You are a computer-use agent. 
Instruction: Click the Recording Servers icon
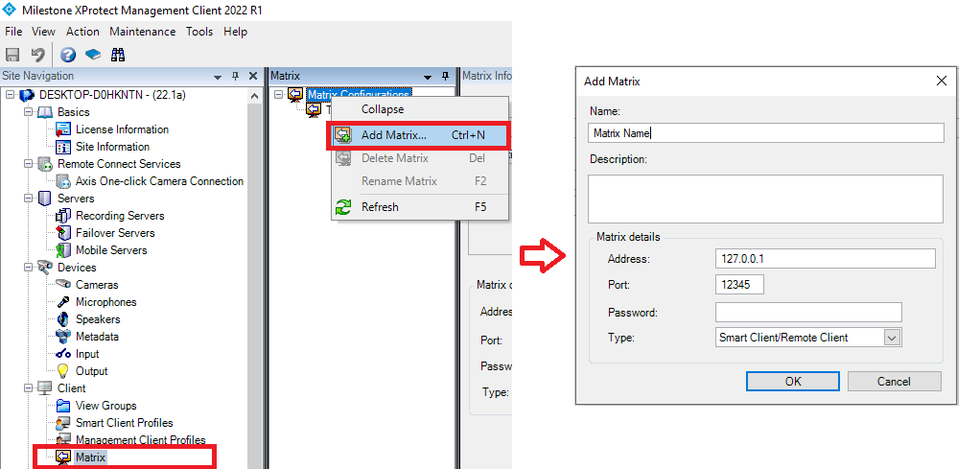(x=63, y=216)
